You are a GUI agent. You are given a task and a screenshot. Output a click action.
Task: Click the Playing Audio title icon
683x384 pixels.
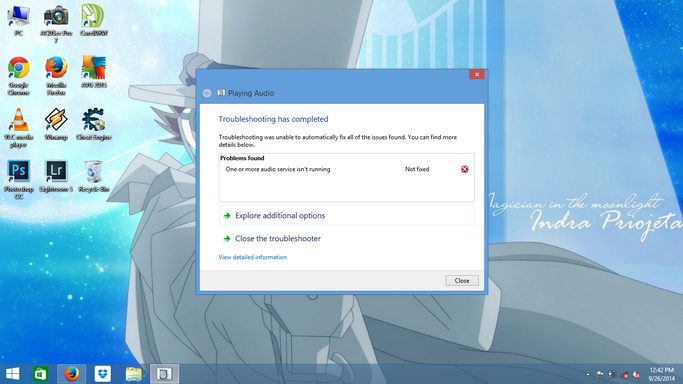click(221, 93)
